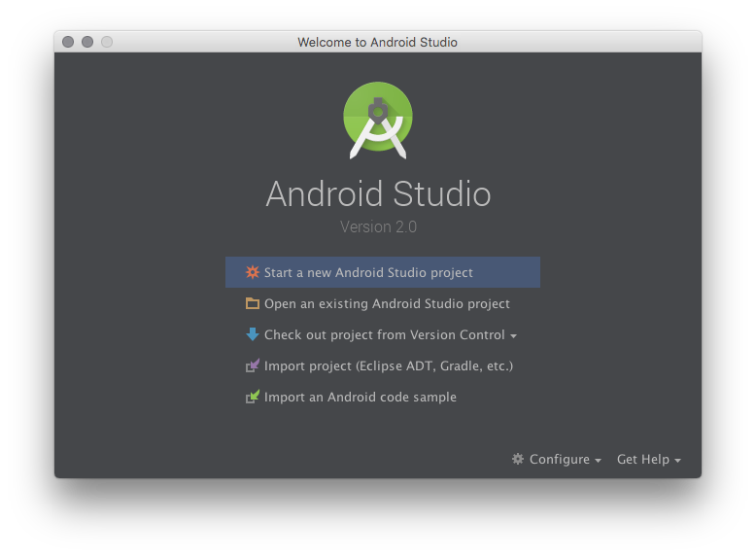Screen dimensions: 756x556
Task: Expand the Version Control dropdown arrow
Action: coord(513,335)
